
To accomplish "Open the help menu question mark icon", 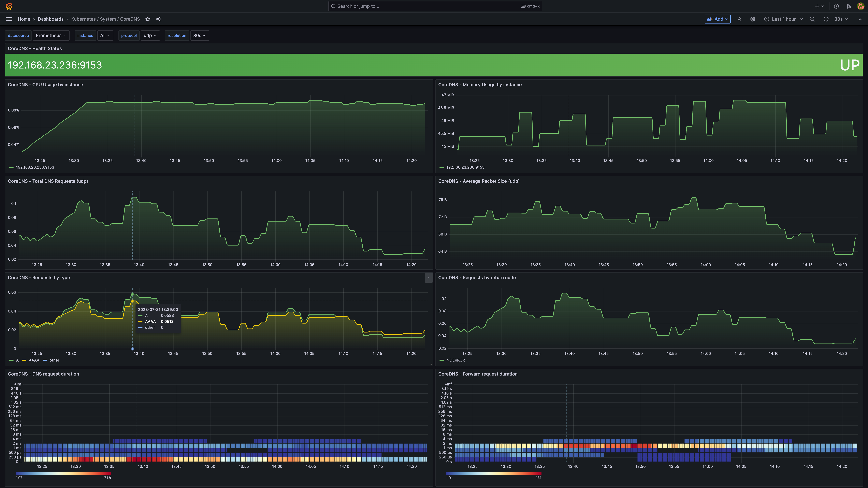I will pos(836,6).
